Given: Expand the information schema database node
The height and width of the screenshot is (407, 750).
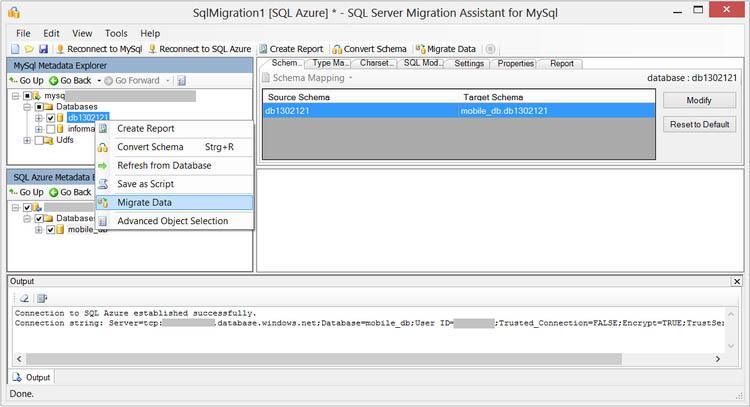Looking at the screenshot, I should point(39,129).
